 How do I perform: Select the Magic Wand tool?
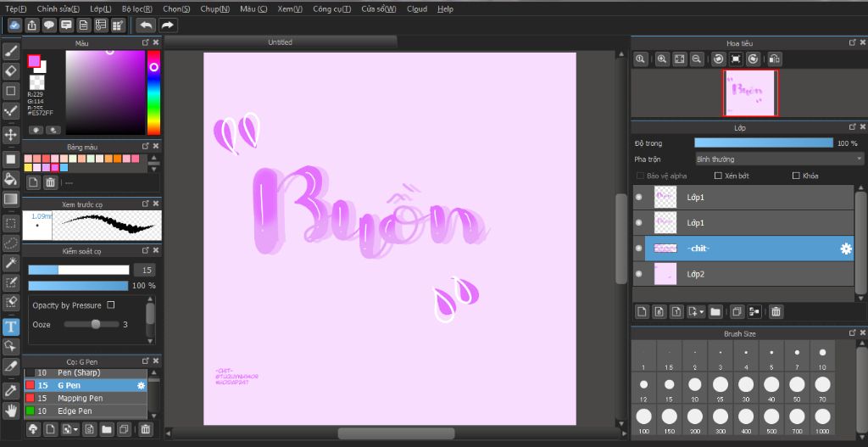pyautogui.click(x=10, y=263)
